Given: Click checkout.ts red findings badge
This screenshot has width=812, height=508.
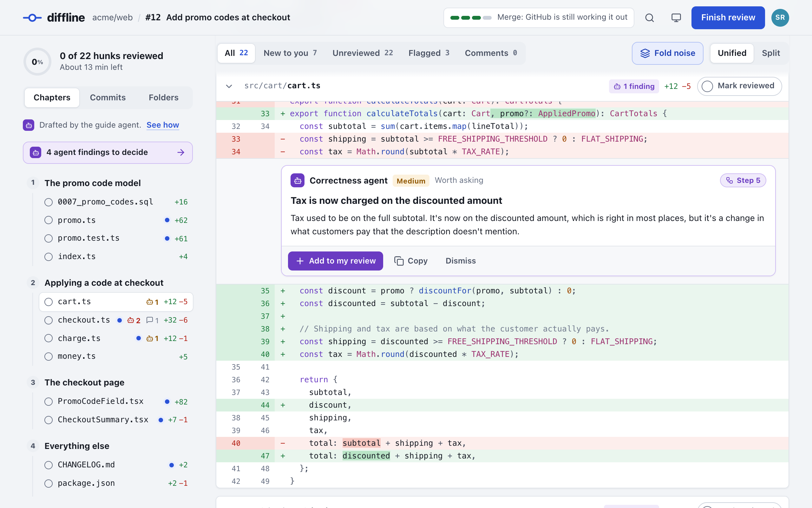Looking at the screenshot, I should (x=134, y=320).
